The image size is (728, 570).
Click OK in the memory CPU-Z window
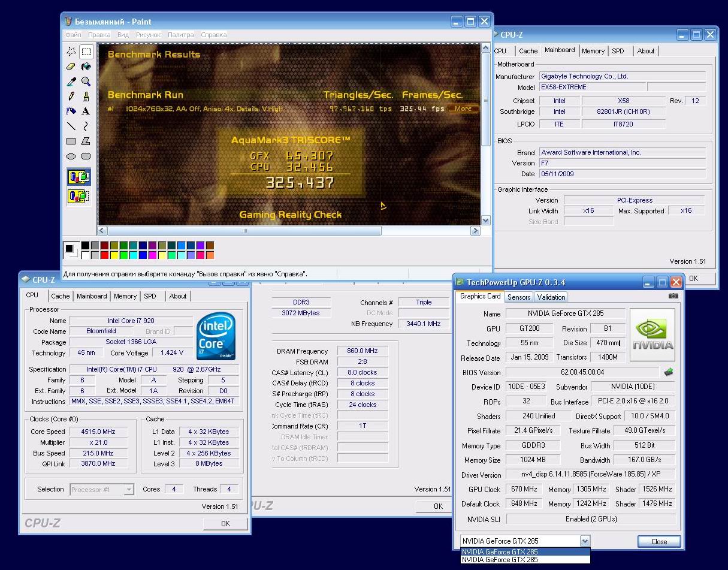point(438,506)
